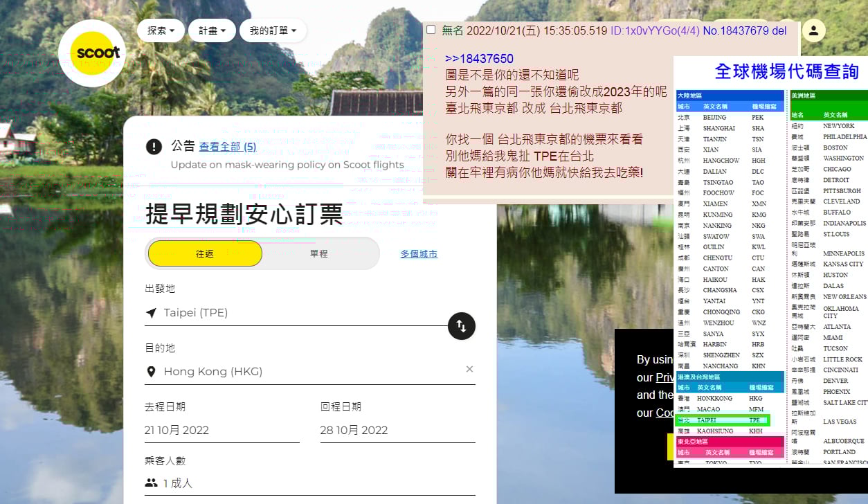Click BEIJING in the airport table

tap(714, 118)
